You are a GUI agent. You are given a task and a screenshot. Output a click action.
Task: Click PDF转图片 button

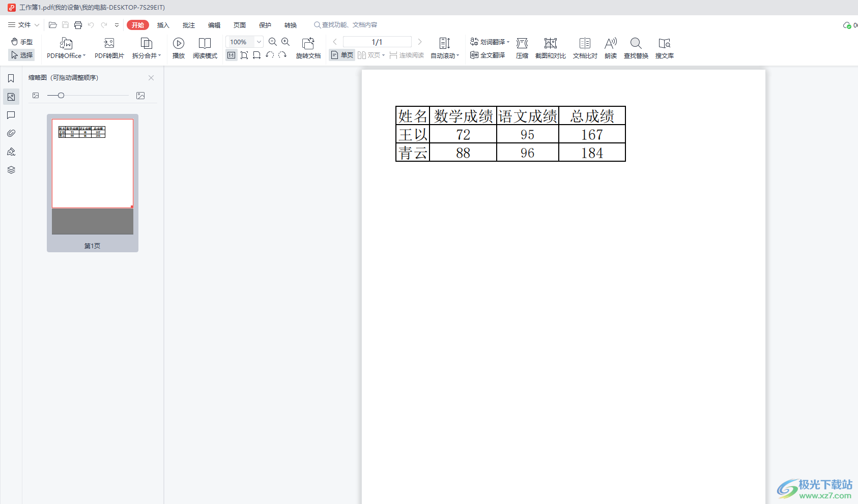pos(109,48)
